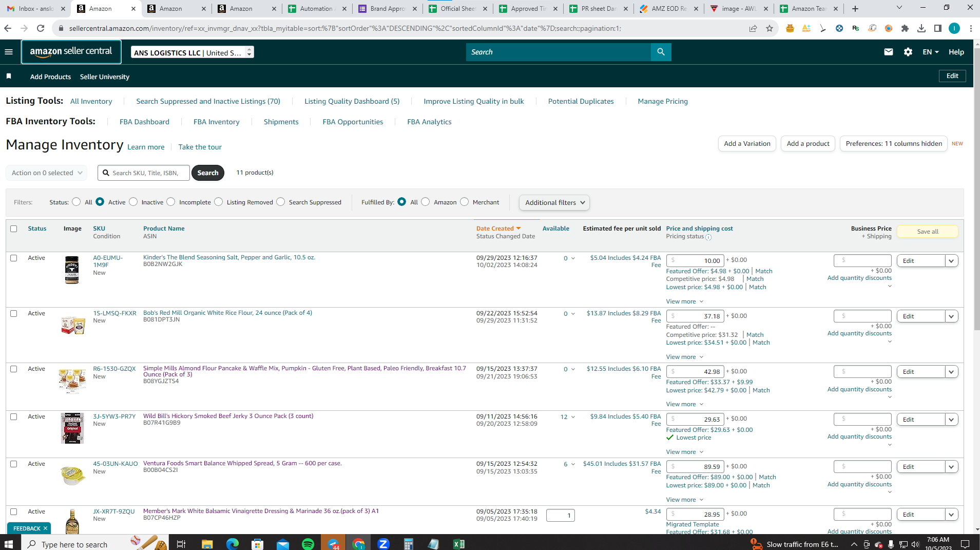Open the Chrome profile avatar
Viewport: 980px width, 550px height.
pos(954,28)
